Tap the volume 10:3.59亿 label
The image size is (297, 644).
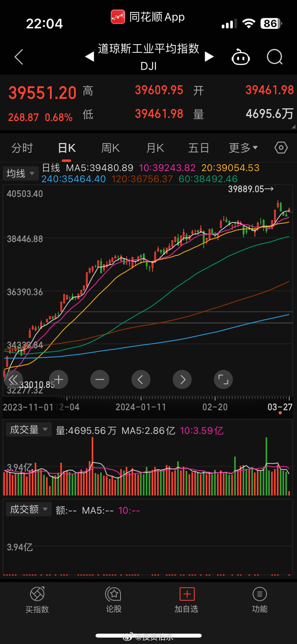202,430
